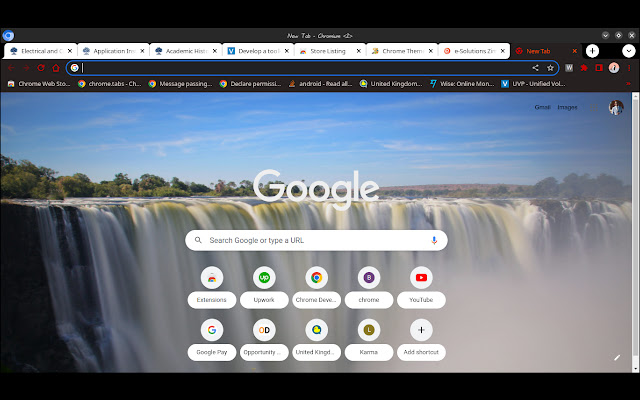This screenshot has width=640, height=400.
Task: Click the Search Google or type a URL box
Action: 316,240
